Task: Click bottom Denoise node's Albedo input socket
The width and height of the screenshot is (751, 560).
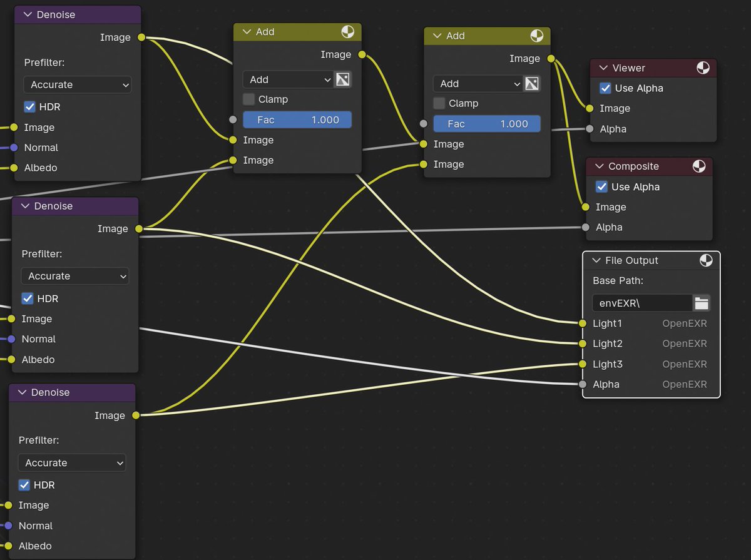Action: pyautogui.click(x=8, y=546)
